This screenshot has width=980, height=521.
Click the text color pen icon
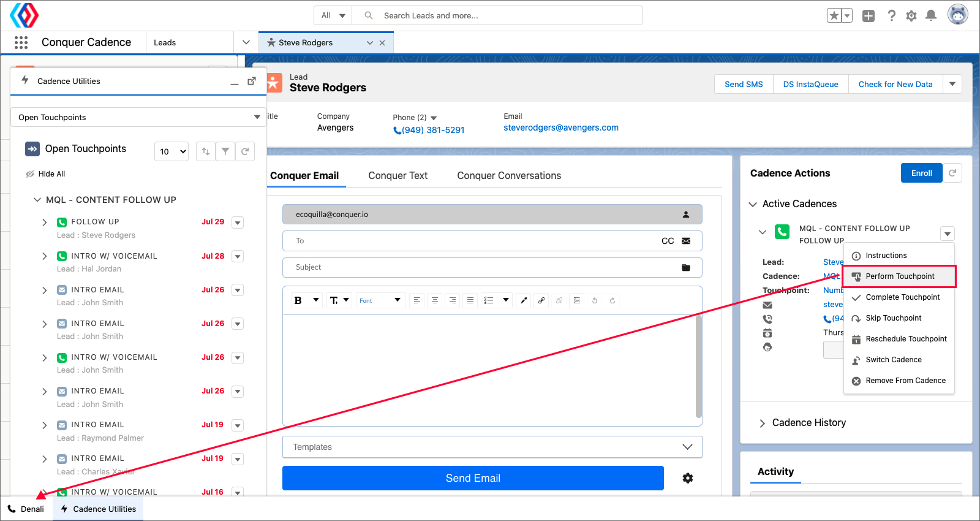tap(524, 300)
